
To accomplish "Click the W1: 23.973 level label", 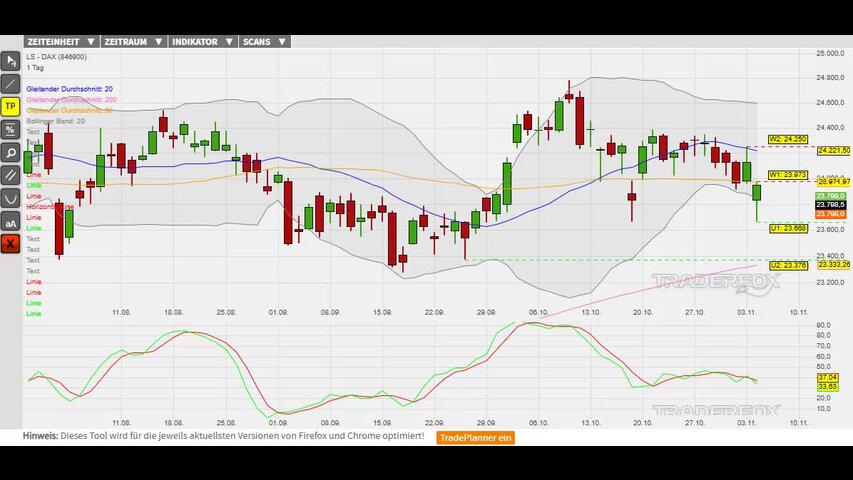I will pos(788,175).
